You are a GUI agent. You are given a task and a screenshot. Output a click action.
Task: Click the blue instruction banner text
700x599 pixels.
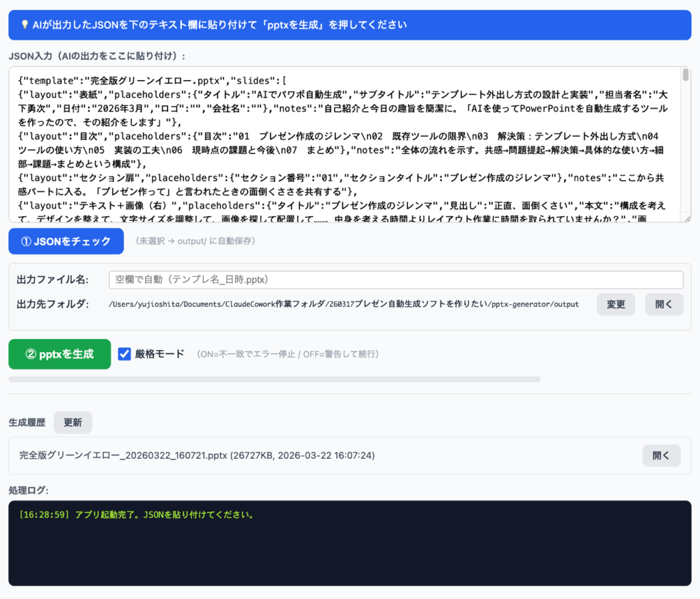point(219,25)
